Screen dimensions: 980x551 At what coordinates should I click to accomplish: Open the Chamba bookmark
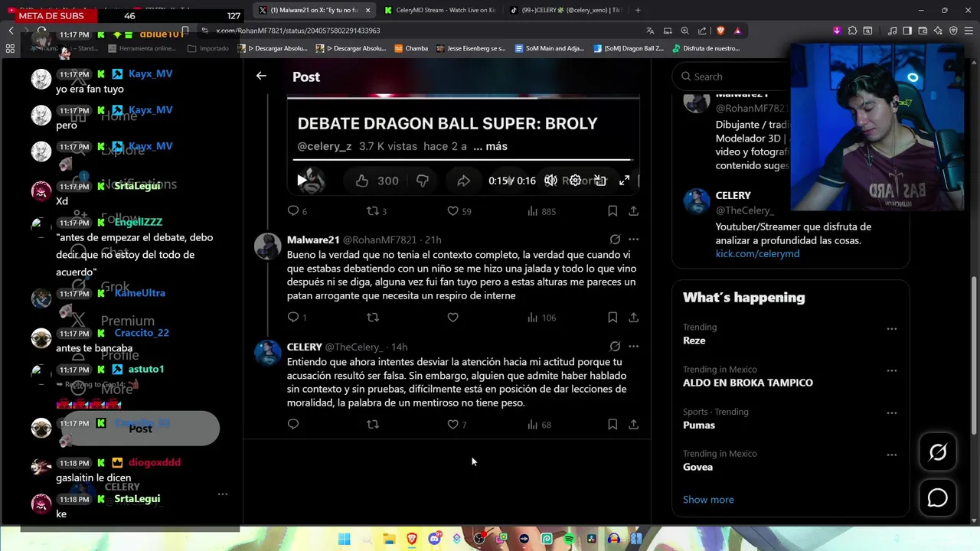[x=411, y=48]
